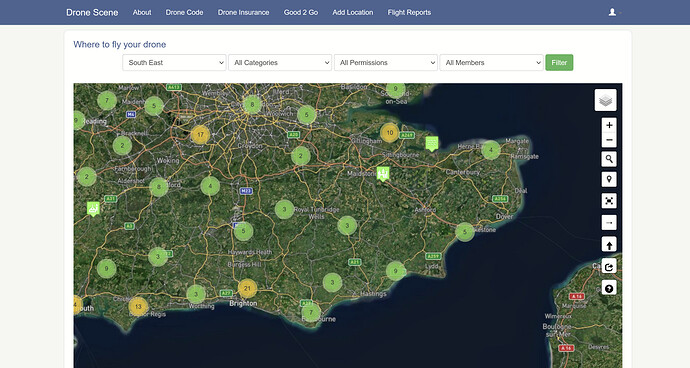Open the map layers control
This screenshot has width=690, height=368.
(606, 100)
